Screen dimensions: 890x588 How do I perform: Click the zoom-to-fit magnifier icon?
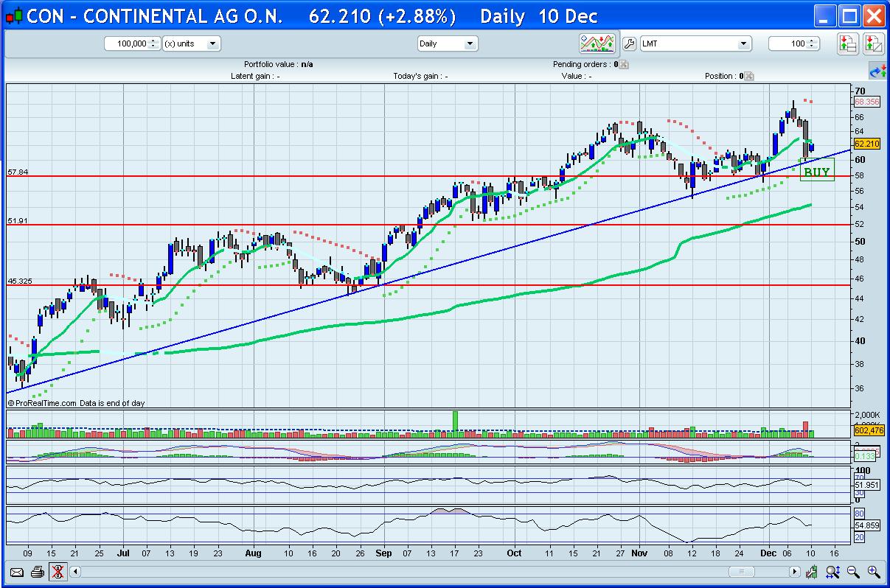pos(833,571)
